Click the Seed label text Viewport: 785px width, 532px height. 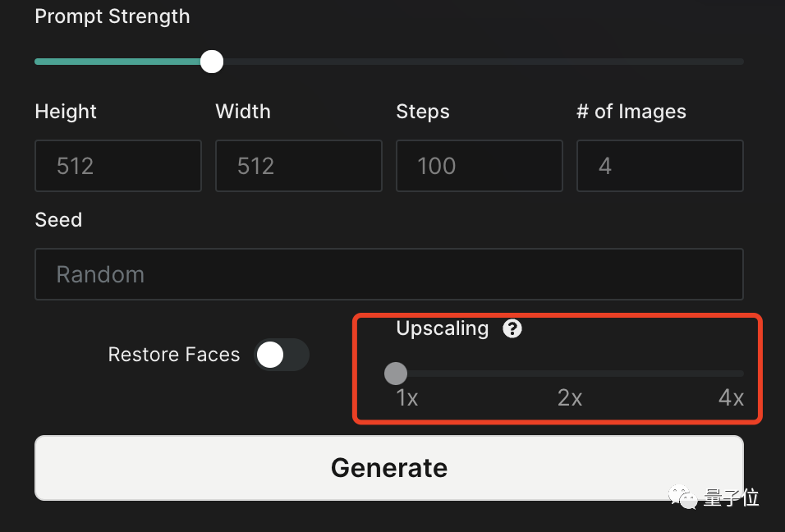tap(58, 220)
